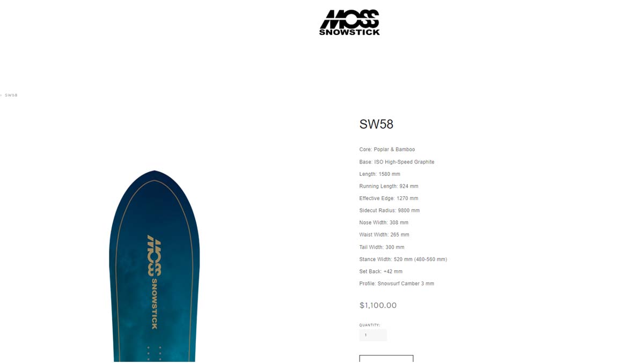This screenshot has width=644, height=363.
Task: Click the outlined button below quantity
Action: coord(386,359)
